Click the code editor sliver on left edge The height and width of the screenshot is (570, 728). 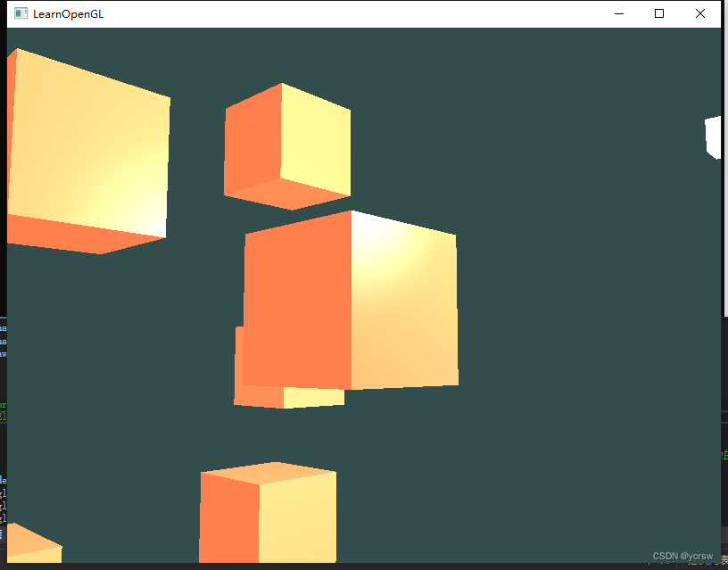[x=4, y=357]
